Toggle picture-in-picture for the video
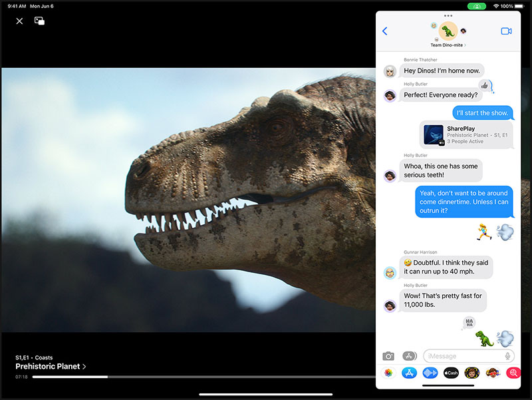This screenshot has height=400, width=532. click(x=39, y=21)
